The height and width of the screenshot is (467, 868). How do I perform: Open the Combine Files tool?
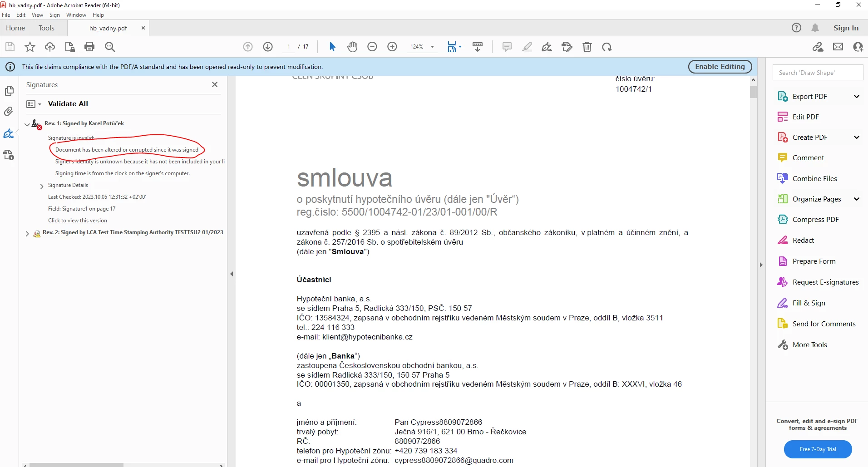coord(814,178)
